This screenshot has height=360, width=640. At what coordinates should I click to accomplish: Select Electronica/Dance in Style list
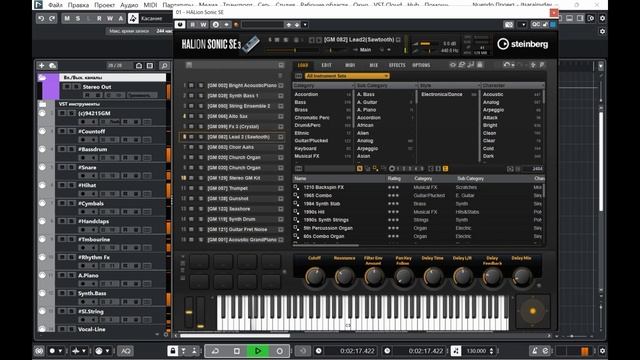[x=442, y=94]
